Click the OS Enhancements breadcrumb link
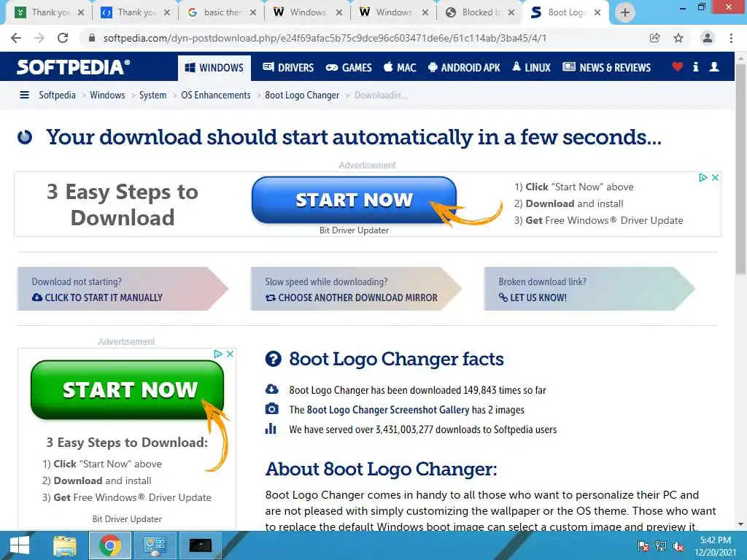The height and width of the screenshot is (560, 747). pyautogui.click(x=215, y=96)
